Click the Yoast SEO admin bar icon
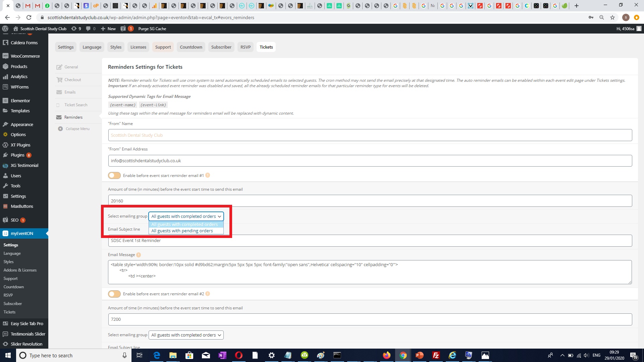Viewport: 644px width, 362px height. (x=123, y=28)
